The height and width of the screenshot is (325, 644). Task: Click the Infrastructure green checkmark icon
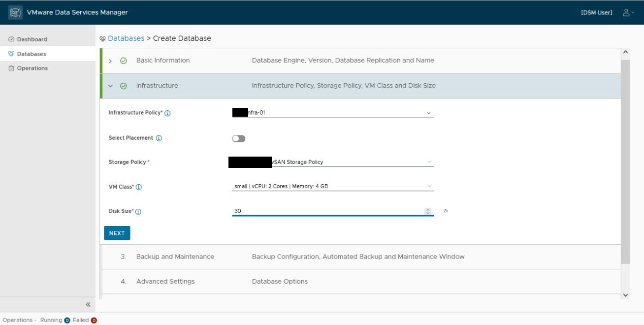[124, 86]
